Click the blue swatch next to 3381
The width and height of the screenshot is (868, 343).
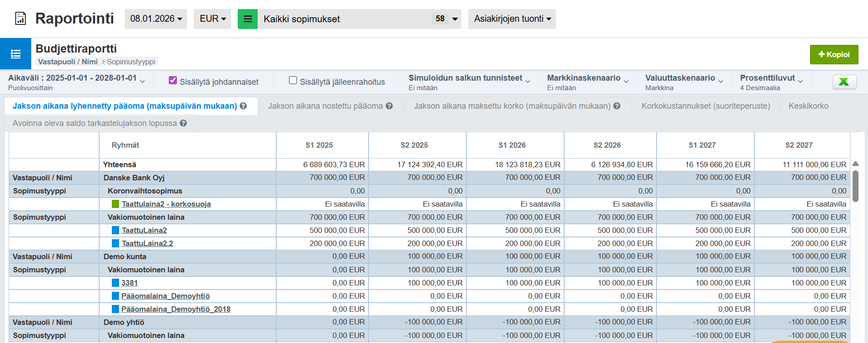pos(115,283)
